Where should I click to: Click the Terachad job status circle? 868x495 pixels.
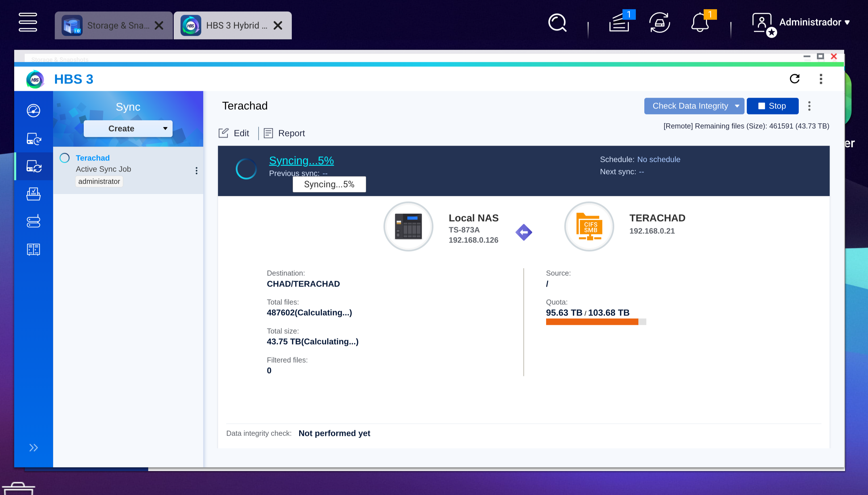coord(64,158)
